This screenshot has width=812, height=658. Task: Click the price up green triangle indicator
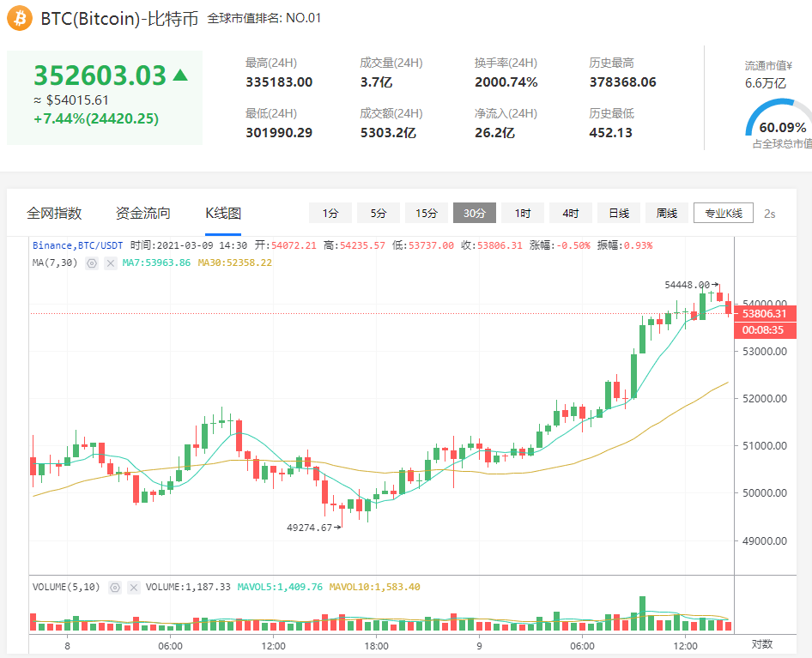[180, 75]
